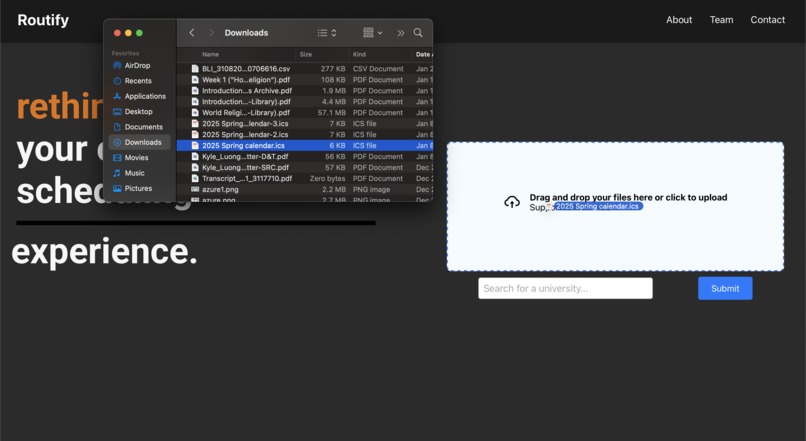Select Kyle_Luong...tter-SRC.pdf file

[305, 168]
